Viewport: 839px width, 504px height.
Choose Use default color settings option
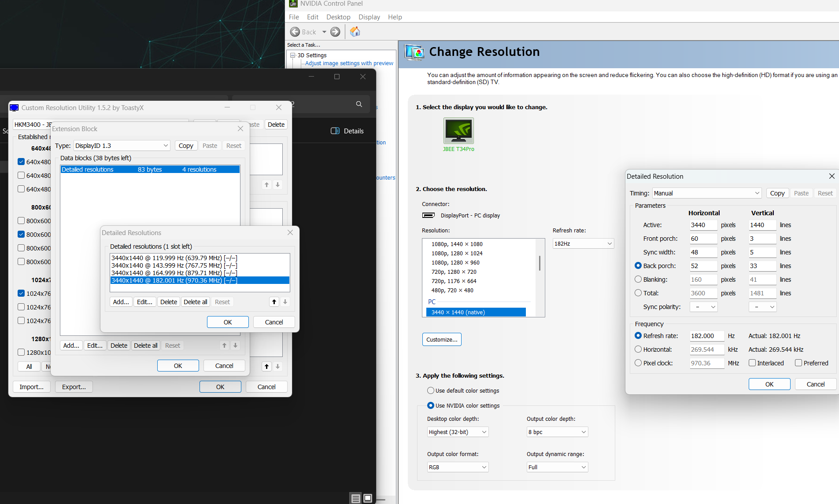pos(431,391)
